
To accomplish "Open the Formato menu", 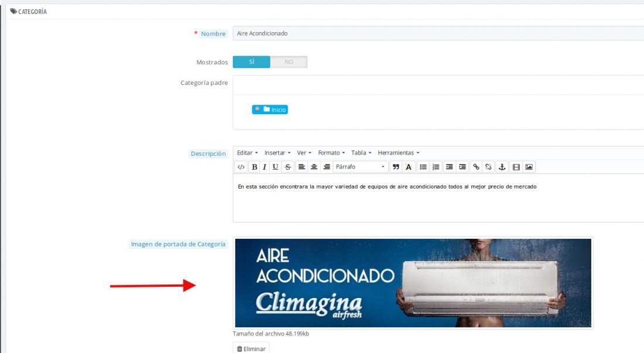I will 331,153.
